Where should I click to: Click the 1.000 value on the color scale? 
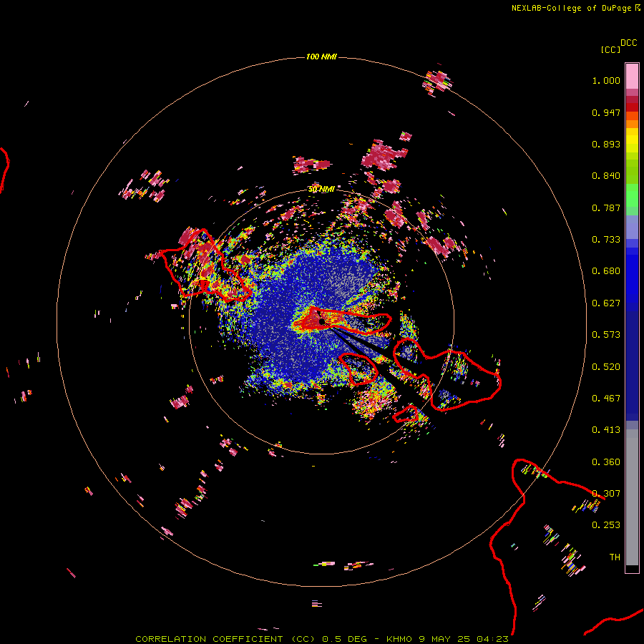tap(606, 80)
